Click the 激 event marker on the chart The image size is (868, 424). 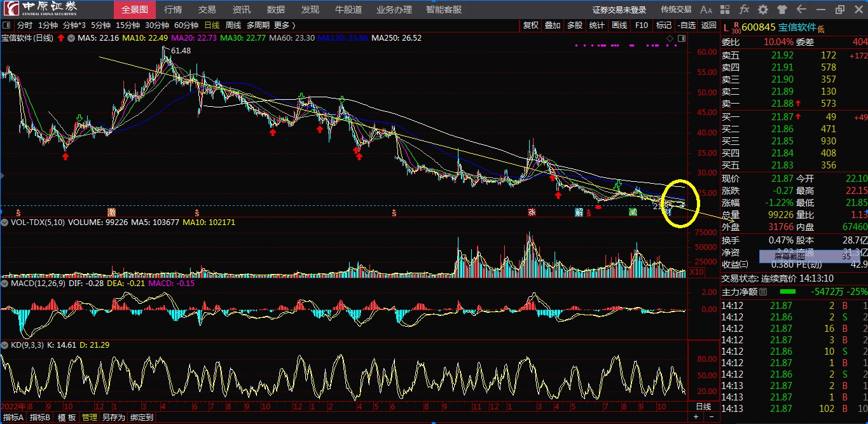(112, 212)
